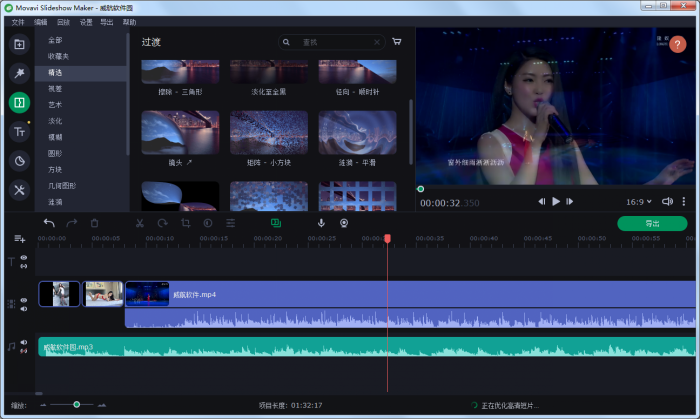Viewport: 700px width, 419px height.
Task: Open the import media files tab
Action: 19,44
